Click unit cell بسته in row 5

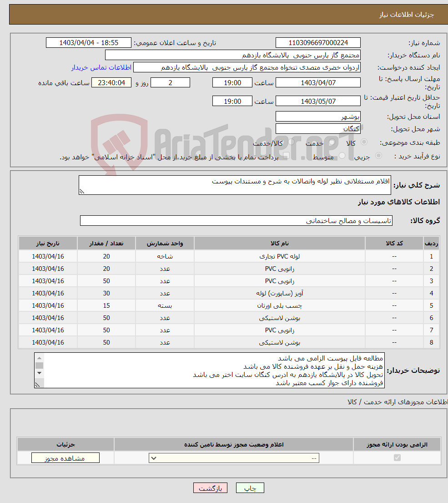tap(165, 305)
